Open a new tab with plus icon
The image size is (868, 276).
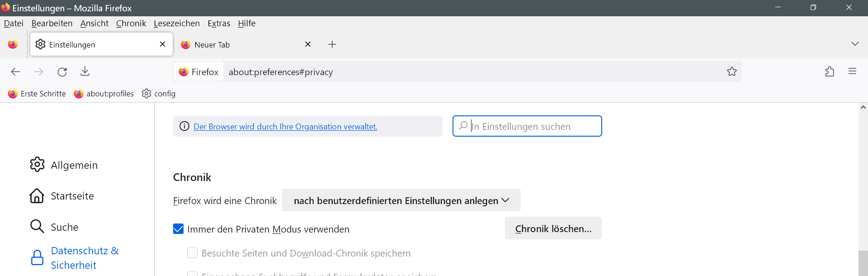pyautogui.click(x=332, y=44)
